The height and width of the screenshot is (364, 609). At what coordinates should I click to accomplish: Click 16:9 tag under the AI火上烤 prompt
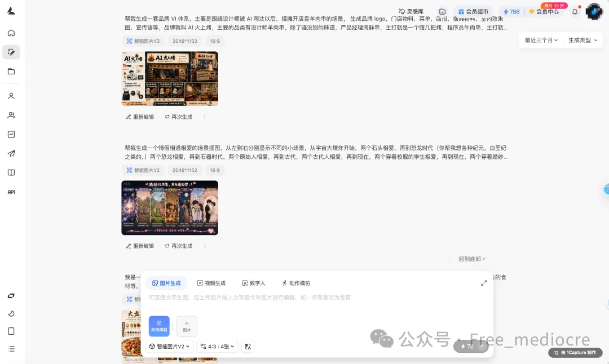215,41
